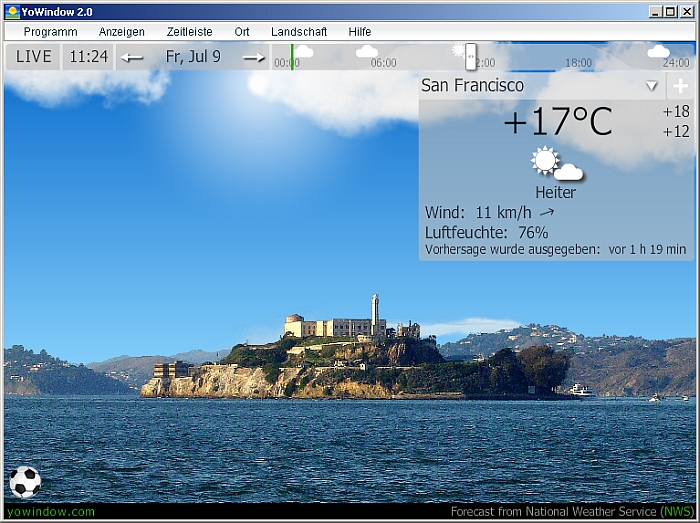Click the +12 low temperature value
The width and height of the screenshot is (700, 523).
(x=676, y=132)
